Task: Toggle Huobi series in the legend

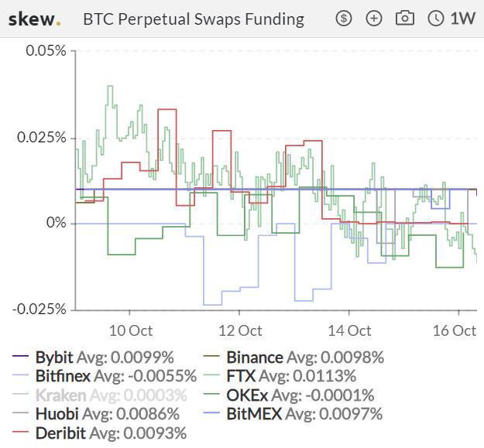Action: tap(96, 413)
